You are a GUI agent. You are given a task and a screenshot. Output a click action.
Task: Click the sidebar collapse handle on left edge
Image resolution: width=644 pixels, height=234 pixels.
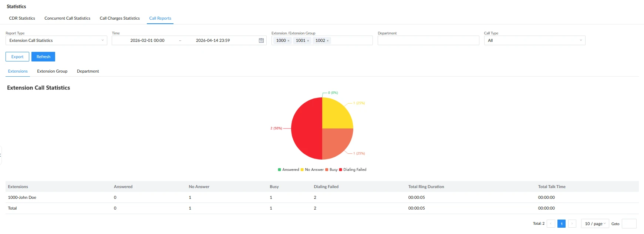pyautogui.click(x=1, y=155)
